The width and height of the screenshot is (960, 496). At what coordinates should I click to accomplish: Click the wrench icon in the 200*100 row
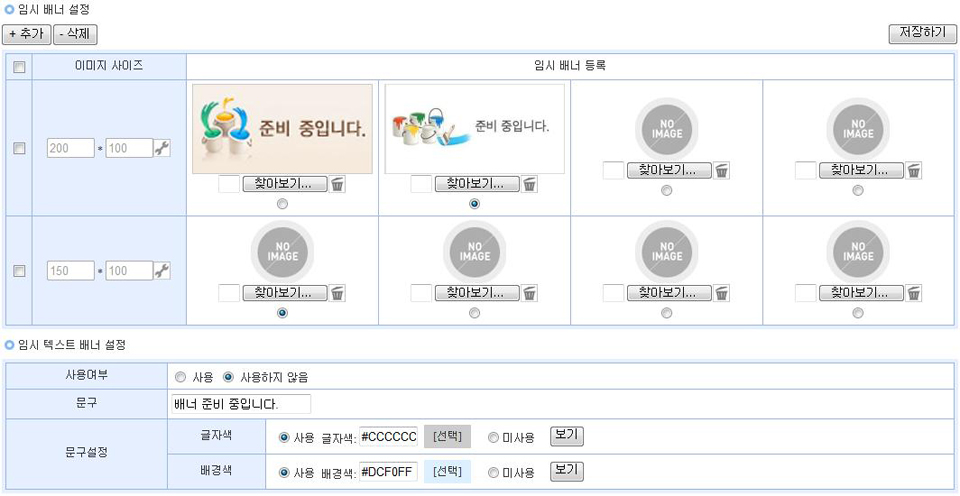[x=162, y=148]
